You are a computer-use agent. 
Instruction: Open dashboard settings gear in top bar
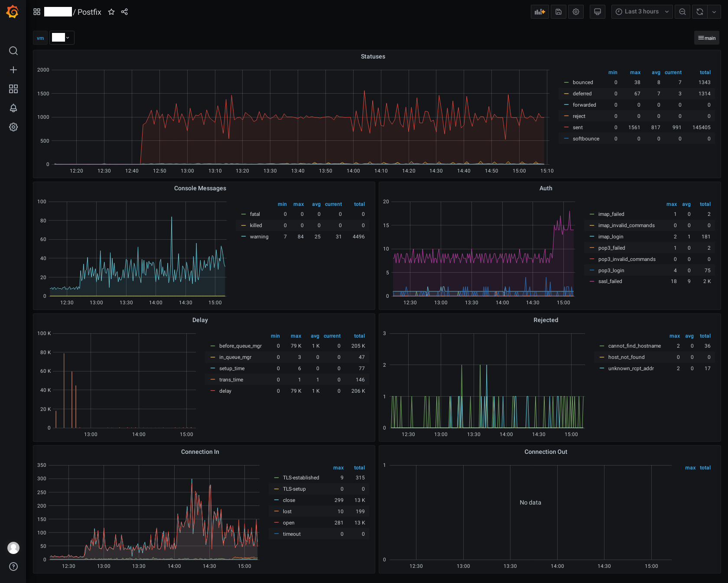576,12
